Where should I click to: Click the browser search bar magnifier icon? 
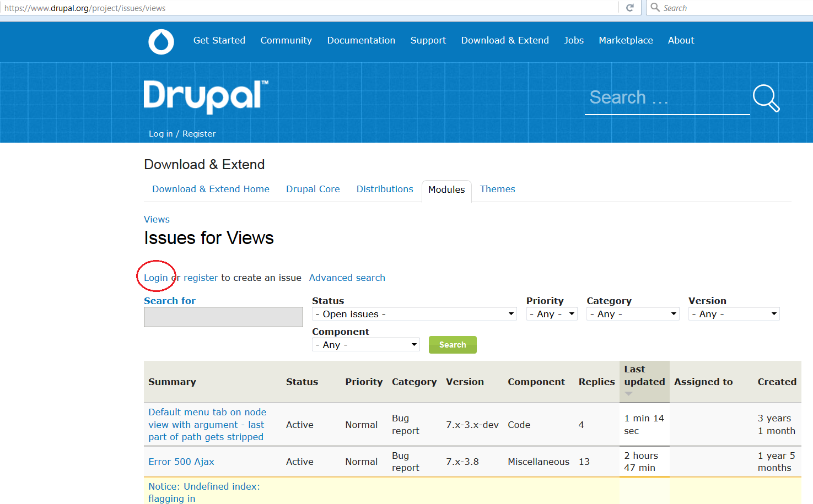point(655,7)
